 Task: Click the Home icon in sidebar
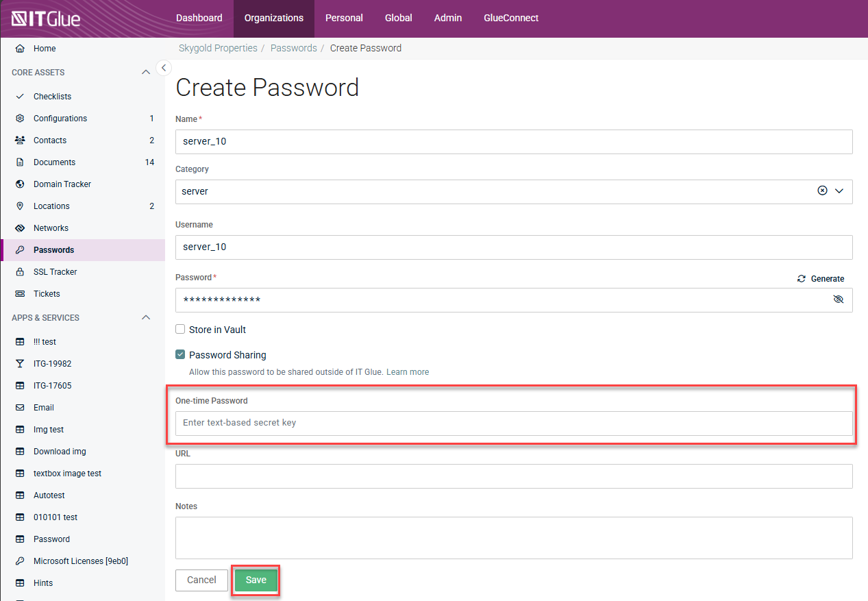(x=20, y=49)
